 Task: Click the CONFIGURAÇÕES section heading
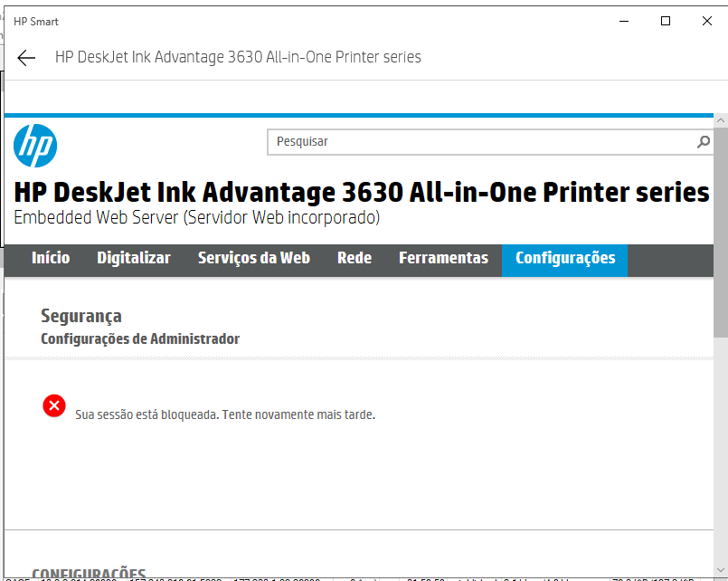[x=89, y=573]
